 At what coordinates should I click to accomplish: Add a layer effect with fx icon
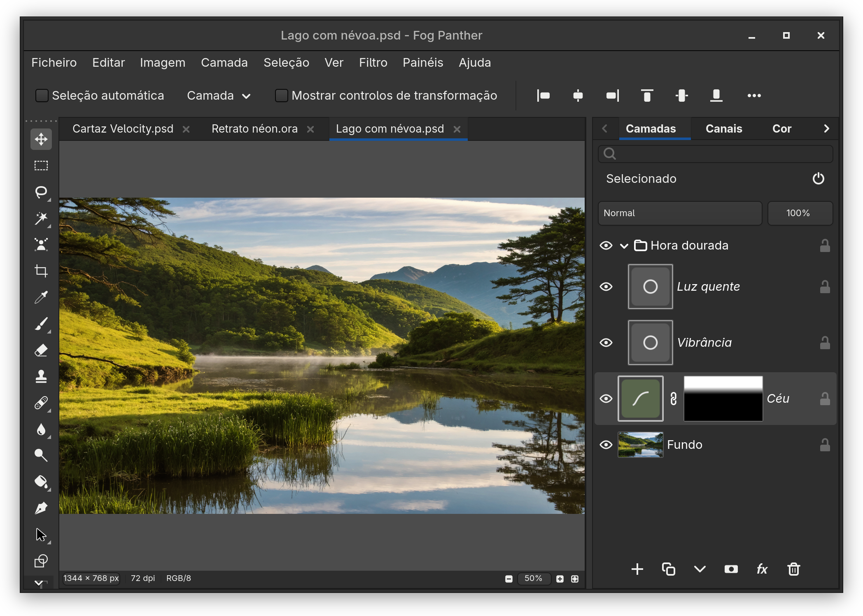pyautogui.click(x=762, y=569)
